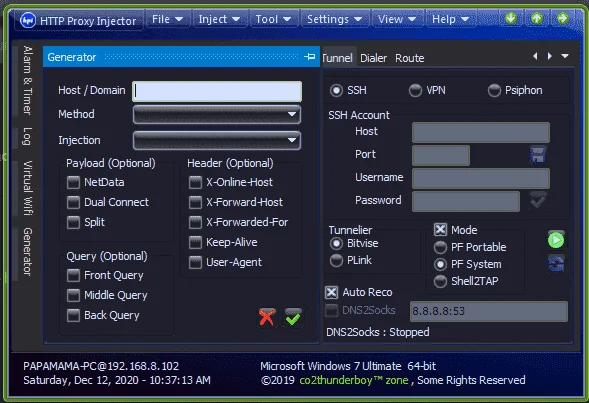Switch to the Route tab
This screenshot has height=403, width=589.
pos(409,58)
